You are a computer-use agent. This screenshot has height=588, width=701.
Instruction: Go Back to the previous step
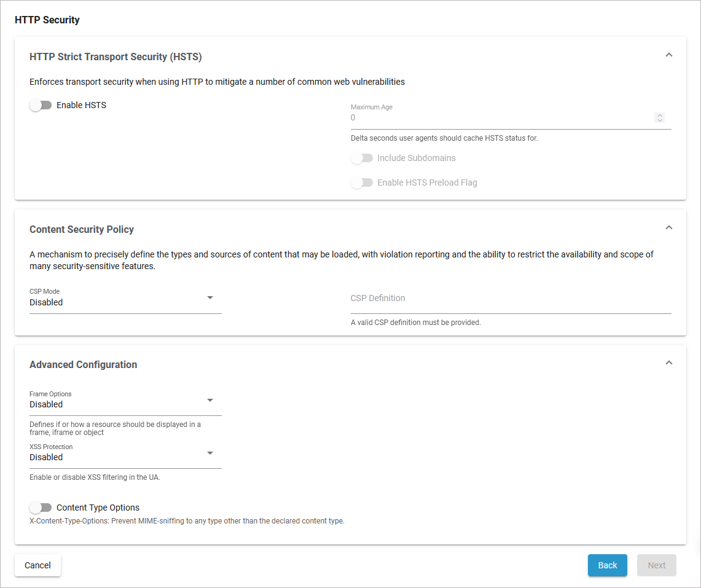(607, 565)
